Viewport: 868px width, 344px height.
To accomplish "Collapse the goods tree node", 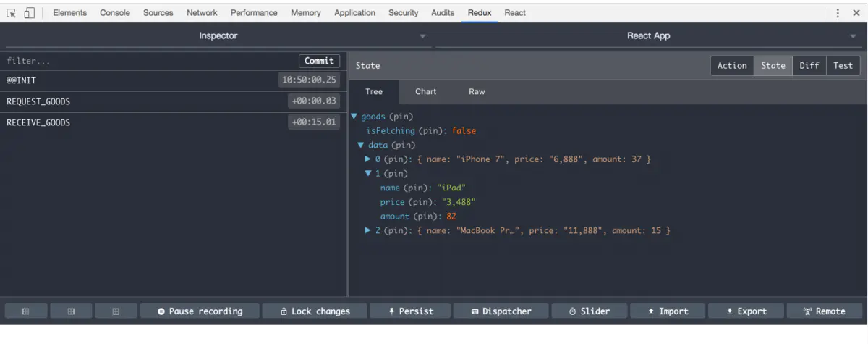I will [354, 117].
